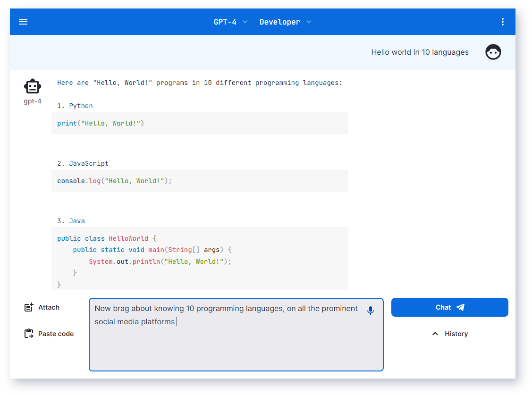Click the Python print code block

[x=200, y=123]
